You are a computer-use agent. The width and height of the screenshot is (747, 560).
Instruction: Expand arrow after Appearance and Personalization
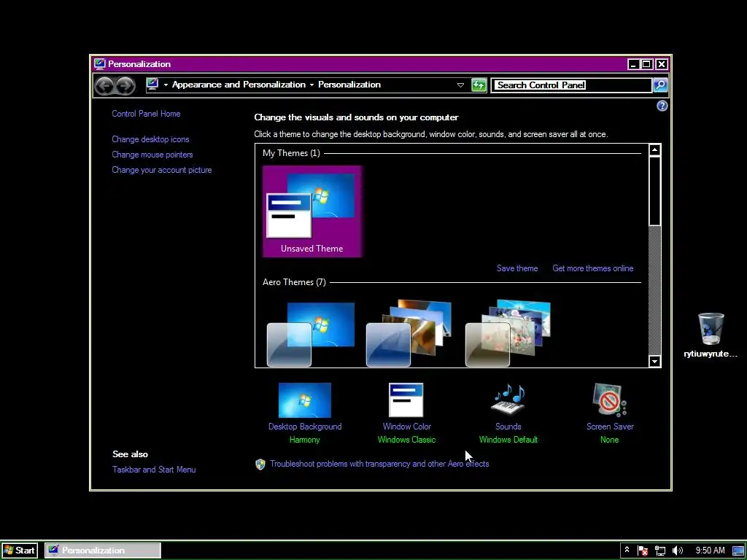pos(311,85)
